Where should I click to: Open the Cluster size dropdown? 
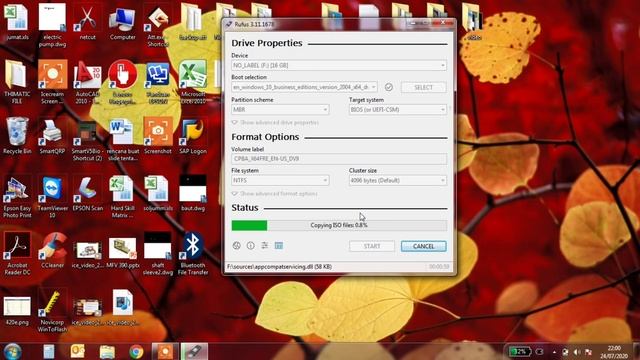pyautogui.click(x=398, y=180)
